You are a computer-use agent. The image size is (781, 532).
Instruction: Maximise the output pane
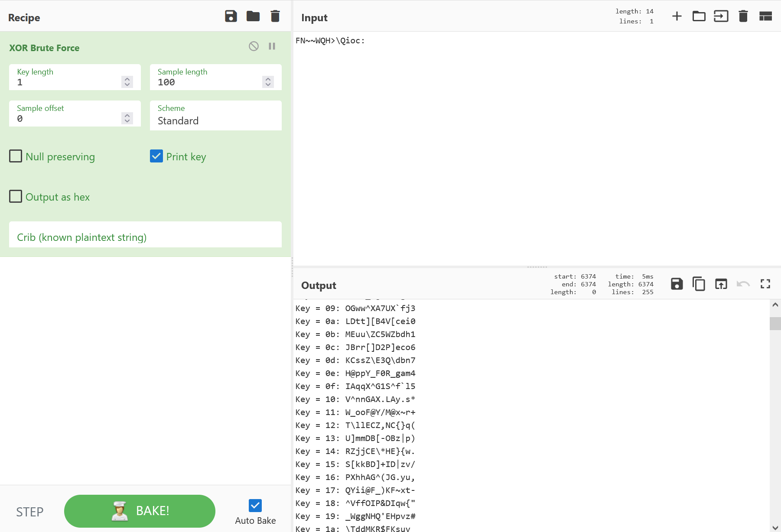(x=765, y=284)
